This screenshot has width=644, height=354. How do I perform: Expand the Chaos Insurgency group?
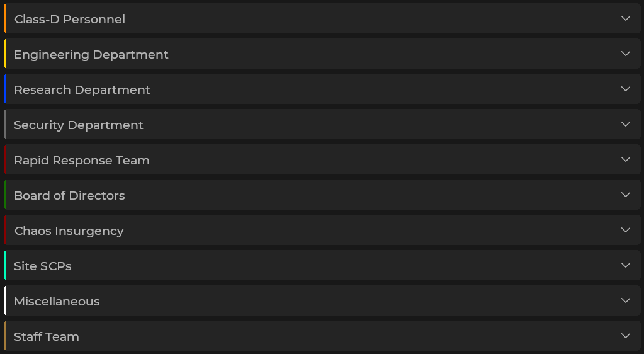69,231
